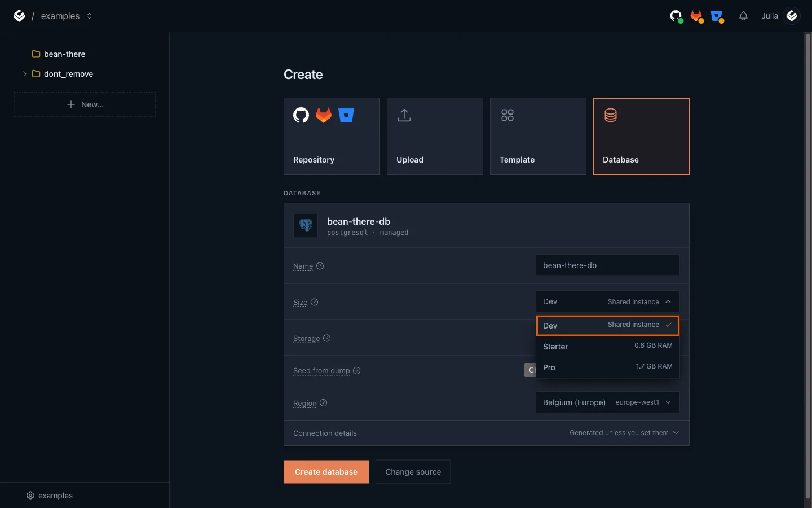The width and height of the screenshot is (812, 508).
Task: Show help for the Name field
Action: coord(320,266)
